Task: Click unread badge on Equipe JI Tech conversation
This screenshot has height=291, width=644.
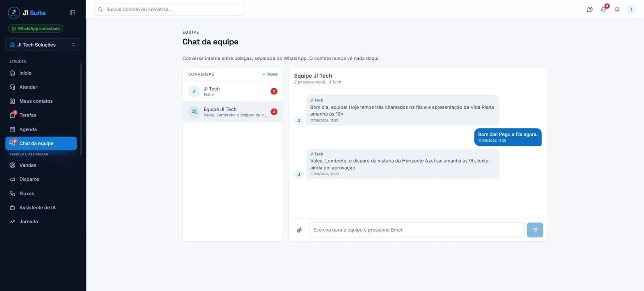Action: point(274,112)
